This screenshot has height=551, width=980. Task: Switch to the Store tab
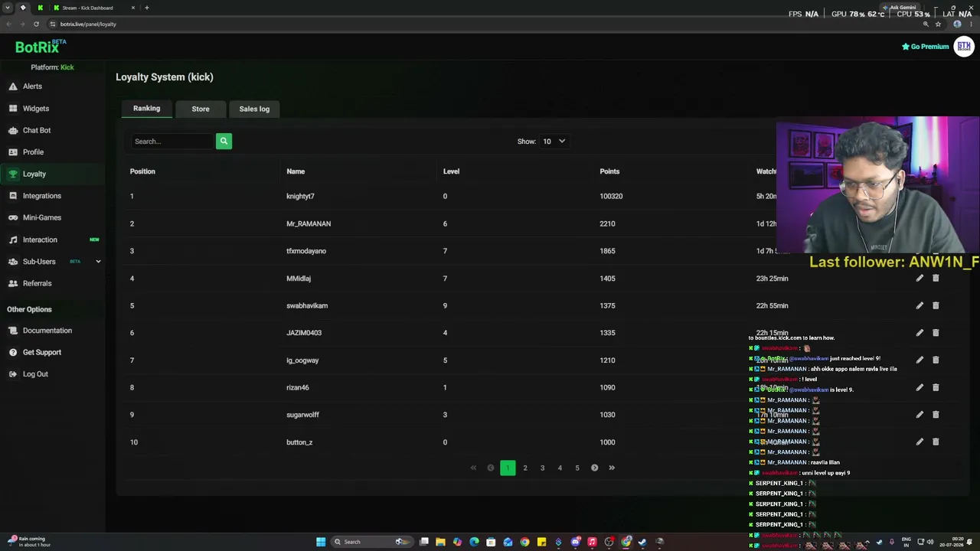tap(201, 109)
